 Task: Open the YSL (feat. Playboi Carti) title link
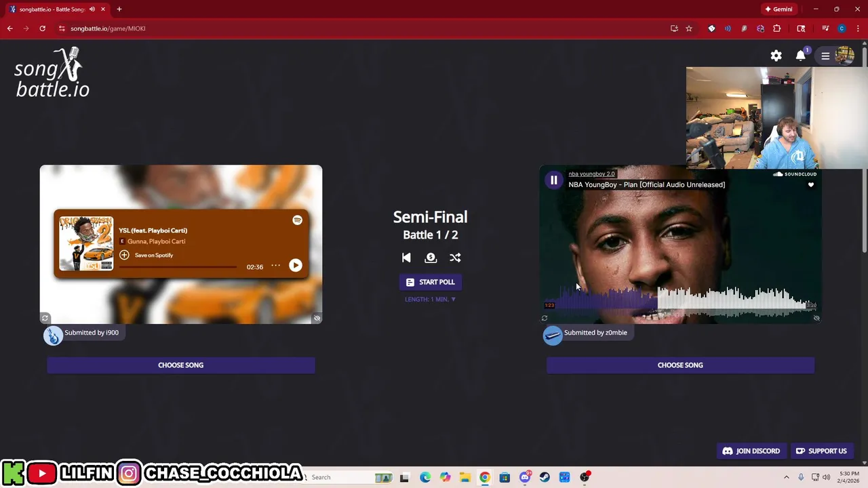click(153, 230)
